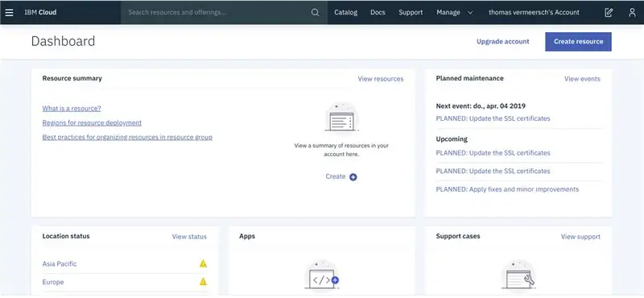Click the Apps card heading
Image resolution: width=644 pixels, height=298 pixels.
coord(247,236)
